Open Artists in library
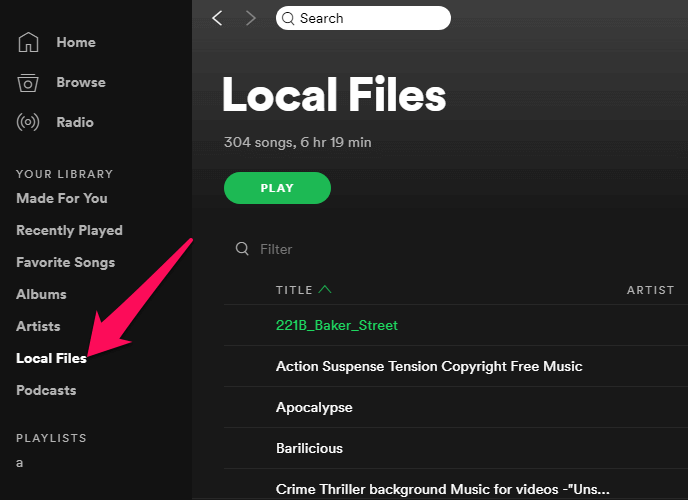Image resolution: width=688 pixels, height=500 pixels. pyautogui.click(x=38, y=326)
